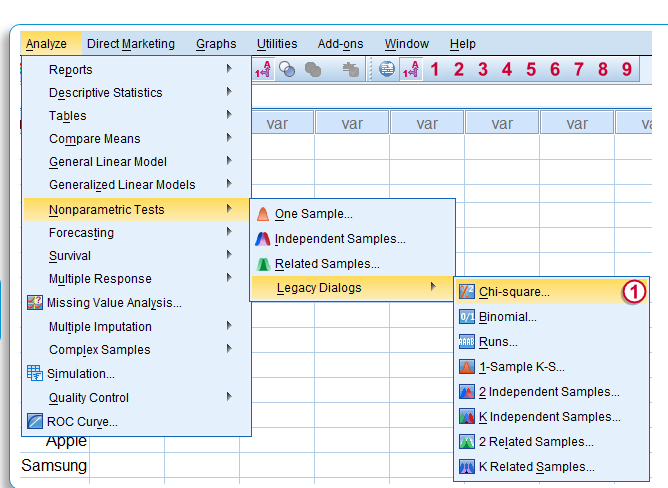Click custom toolbar button number 6
The image size is (668, 488).
555,69
